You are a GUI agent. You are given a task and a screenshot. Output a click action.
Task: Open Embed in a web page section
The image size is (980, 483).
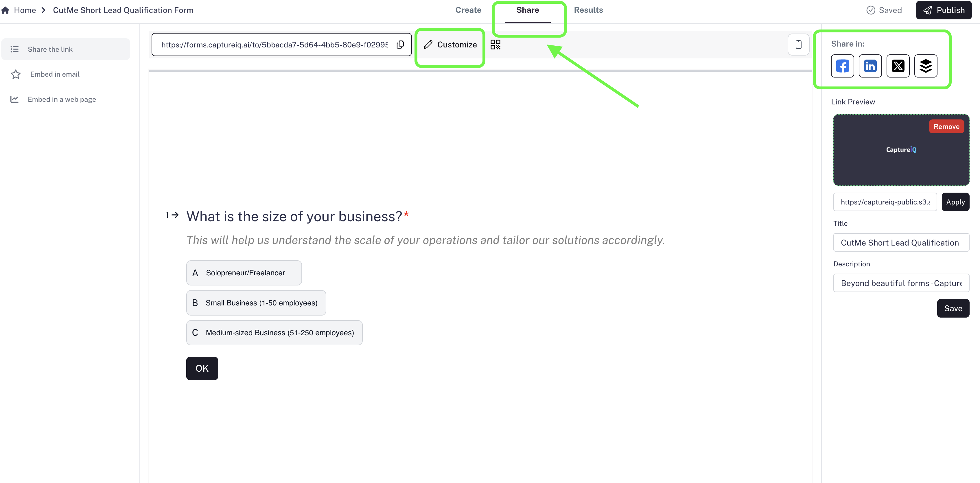[x=62, y=99]
